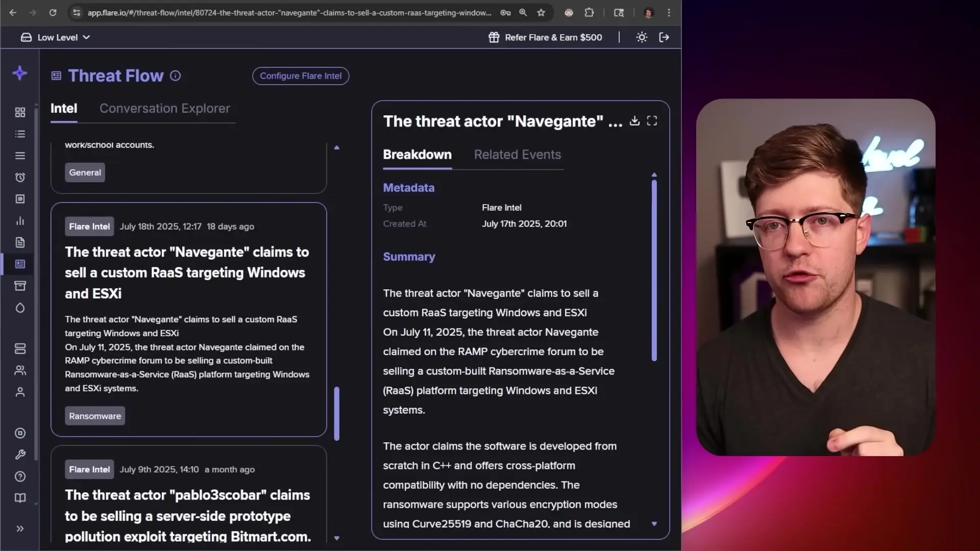The image size is (980, 551).
Task: Click the Flare star logo in sidebar
Action: click(x=20, y=73)
